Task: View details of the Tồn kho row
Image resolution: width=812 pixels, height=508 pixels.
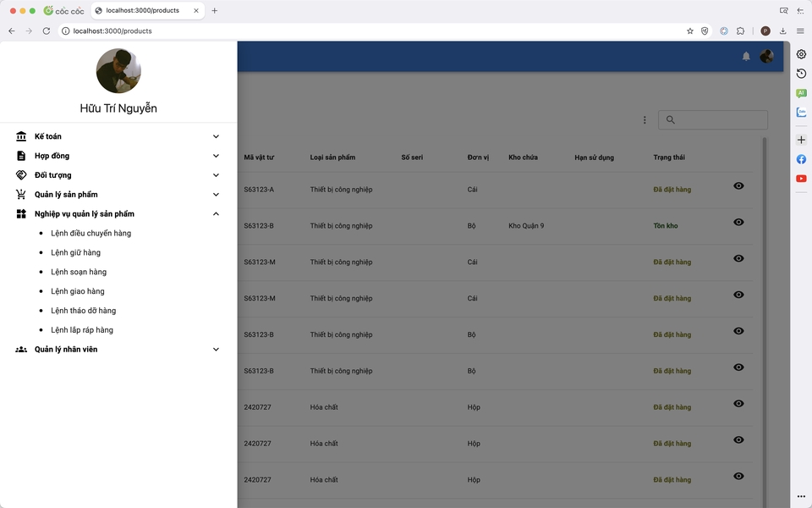Action: pyautogui.click(x=738, y=222)
